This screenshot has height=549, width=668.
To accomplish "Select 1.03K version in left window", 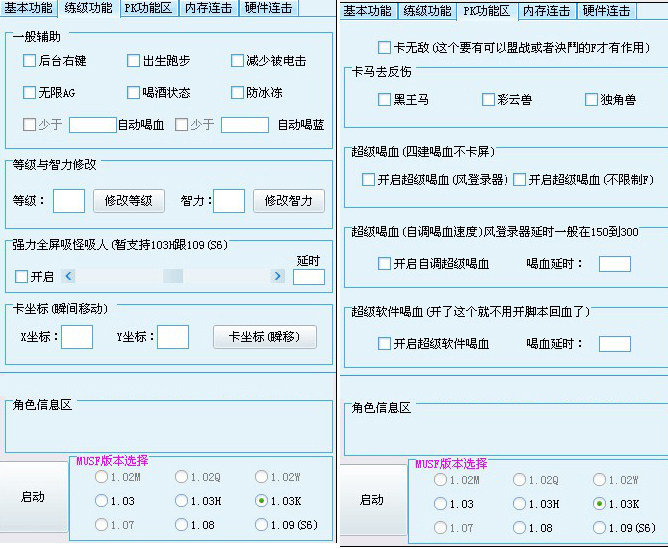I will point(261,500).
